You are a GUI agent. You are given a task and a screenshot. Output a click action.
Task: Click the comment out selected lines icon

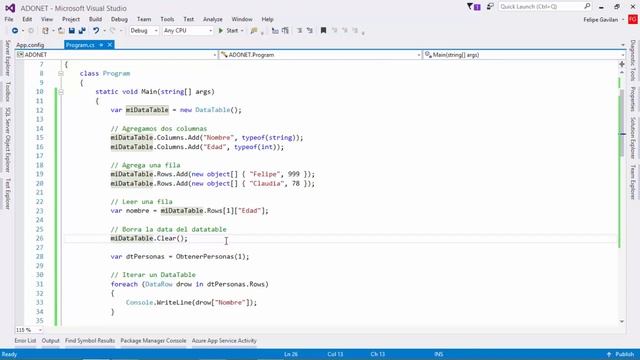[275, 31]
